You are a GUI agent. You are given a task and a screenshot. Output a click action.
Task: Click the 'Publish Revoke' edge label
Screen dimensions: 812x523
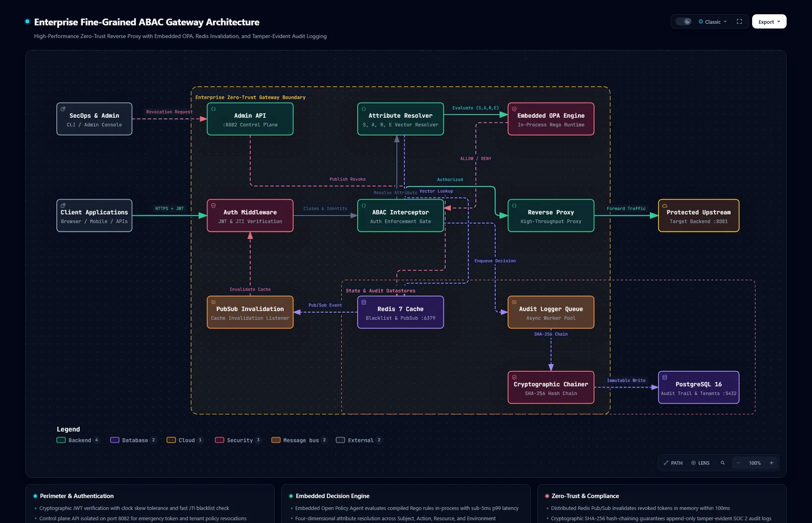(x=347, y=179)
